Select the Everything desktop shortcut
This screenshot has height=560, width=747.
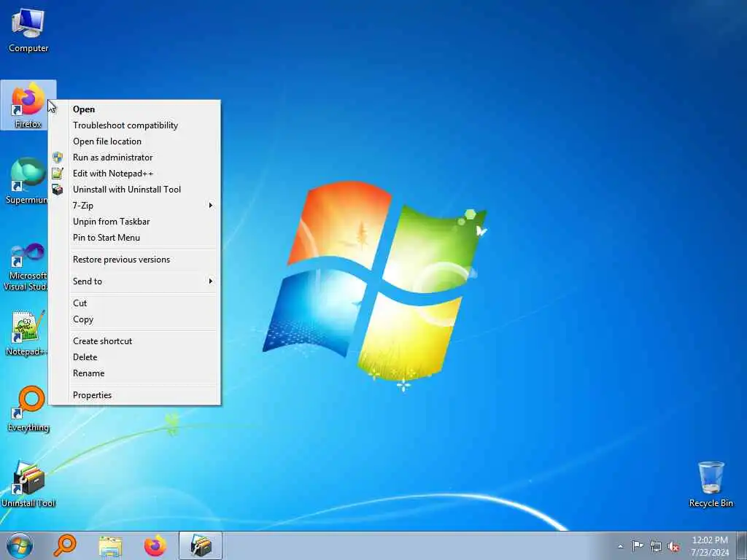[x=28, y=408]
